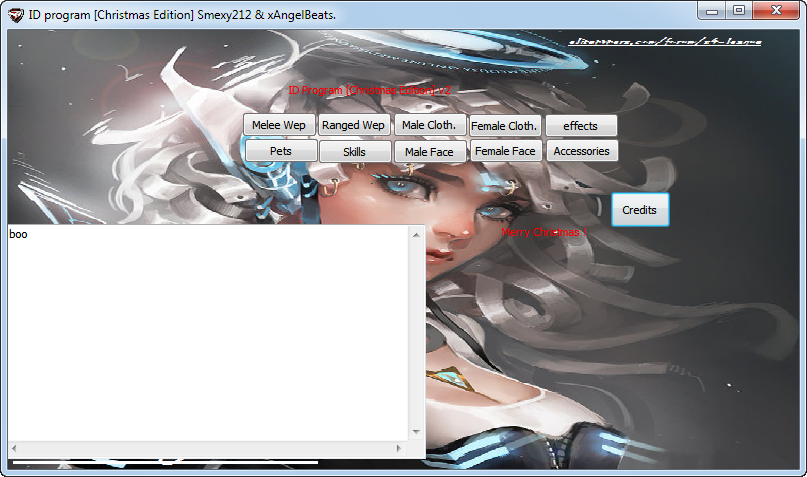Click the text box scroll down arrow
Viewport: 807px width, 477px height.
point(417,432)
